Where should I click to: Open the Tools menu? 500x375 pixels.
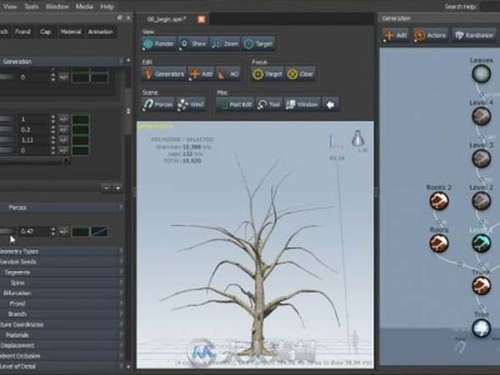(32, 6)
